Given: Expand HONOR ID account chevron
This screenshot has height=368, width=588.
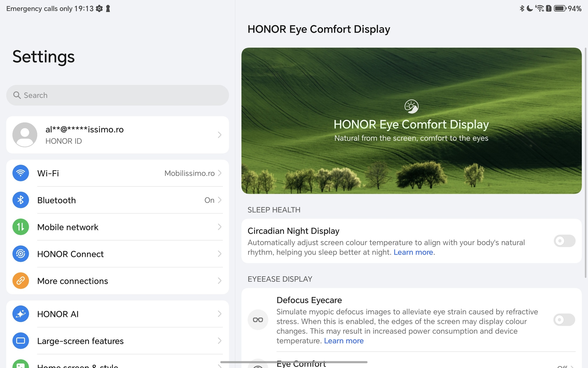Looking at the screenshot, I should click(x=220, y=135).
